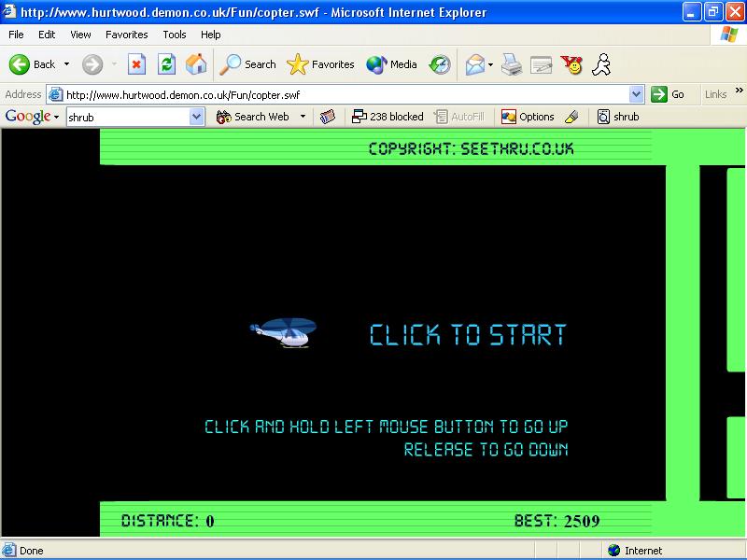The image size is (747, 560).
Task: Go to the Home page
Action: coord(196,64)
